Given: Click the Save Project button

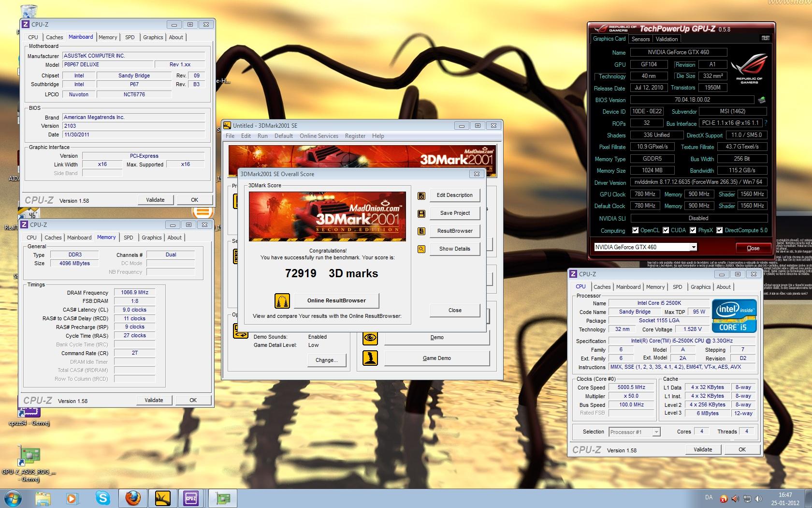Looking at the screenshot, I should [x=454, y=213].
